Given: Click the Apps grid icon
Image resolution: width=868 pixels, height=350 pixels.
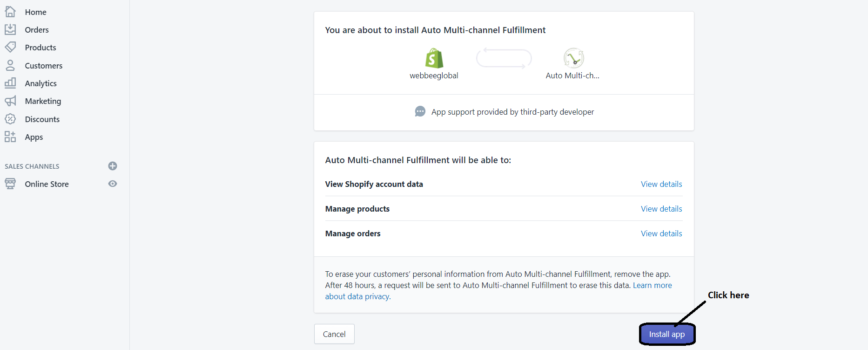Looking at the screenshot, I should point(10,137).
